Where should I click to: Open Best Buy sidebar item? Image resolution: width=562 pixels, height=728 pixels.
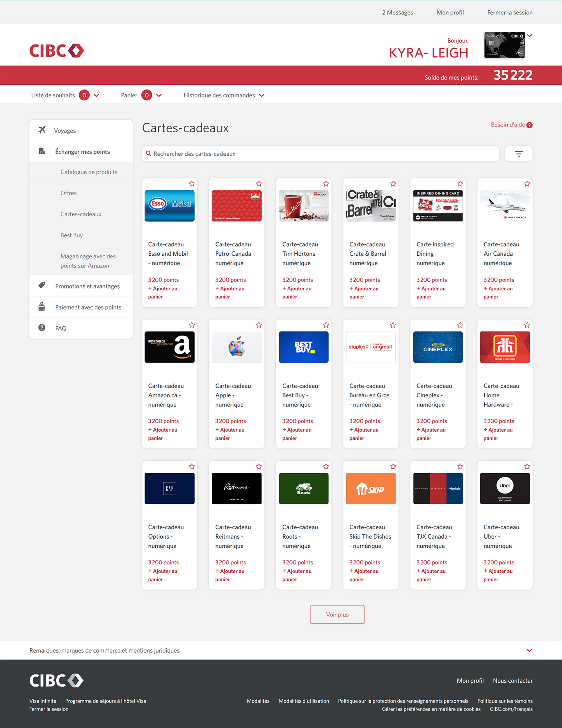(72, 235)
